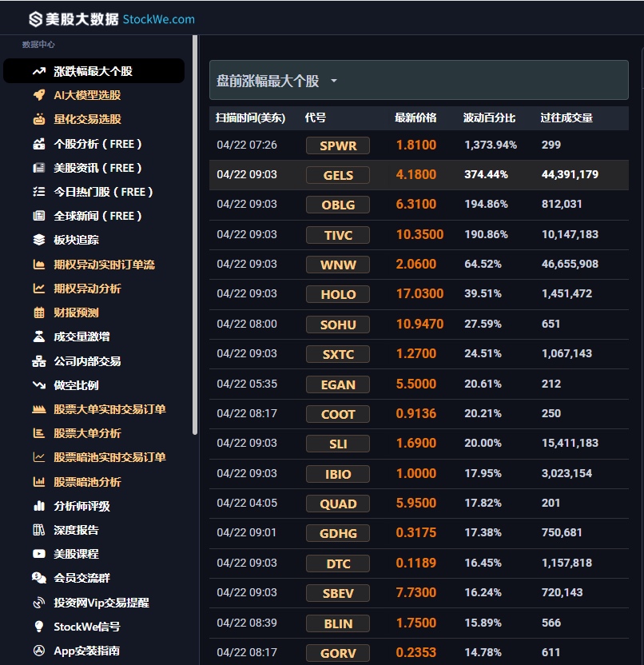Click the layers icon next to 板块追踪
The image size is (644, 665).
tap(39, 240)
